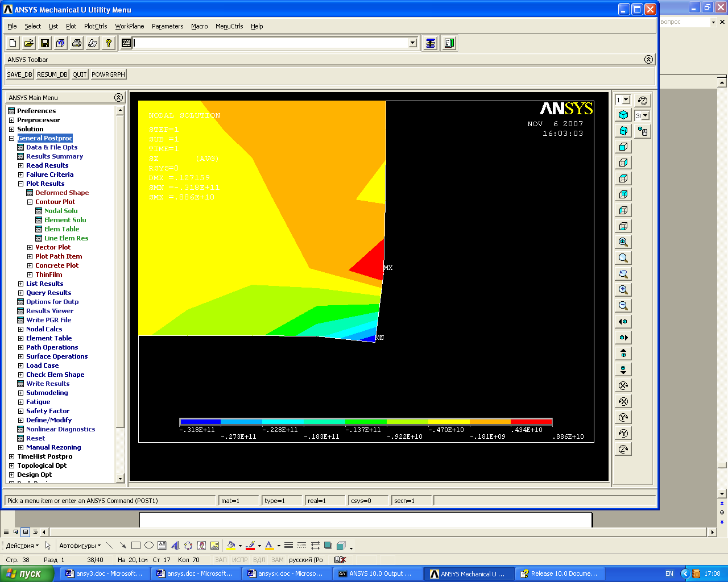Zoom out of model with minus magnifier

coord(623,306)
